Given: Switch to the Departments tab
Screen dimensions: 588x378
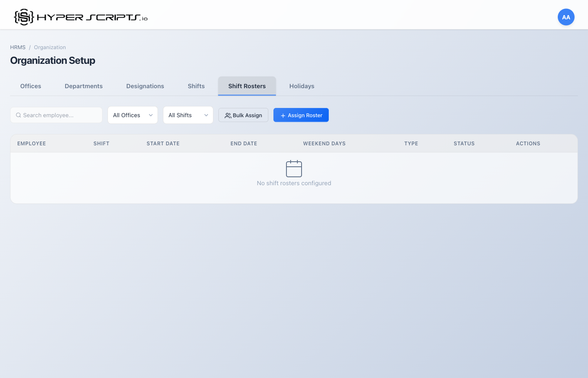Looking at the screenshot, I should tap(84, 86).
